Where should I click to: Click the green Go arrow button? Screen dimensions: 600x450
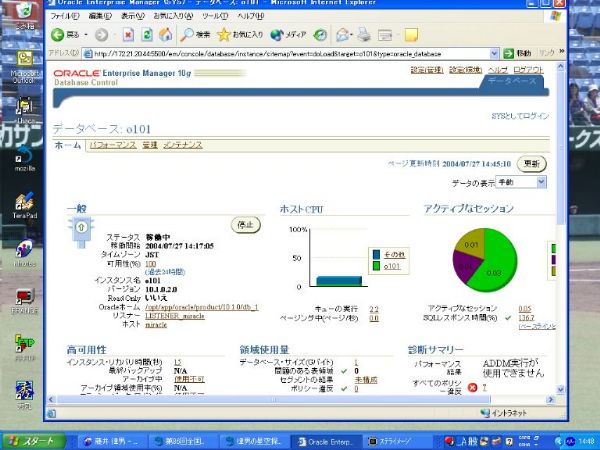click(509, 54)
